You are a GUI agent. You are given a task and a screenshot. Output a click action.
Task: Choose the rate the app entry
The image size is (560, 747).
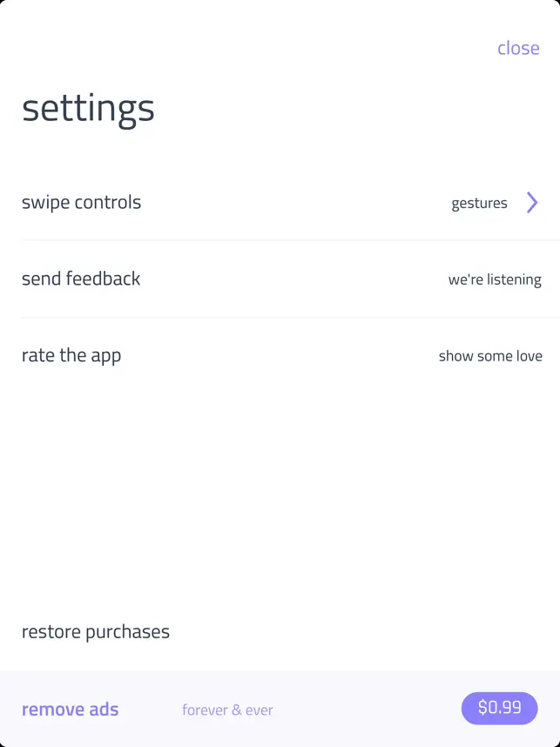tap(280, 355)
